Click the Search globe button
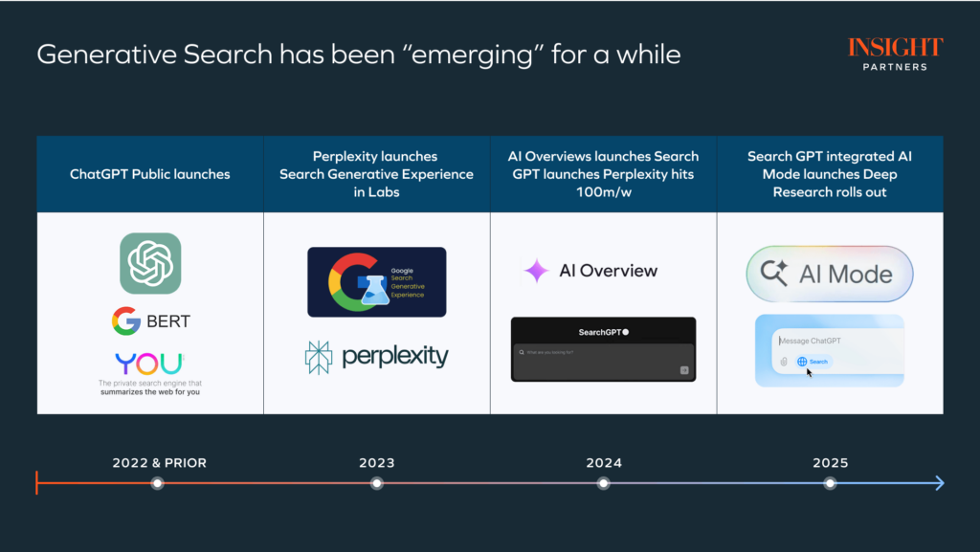 coord(813,362)
